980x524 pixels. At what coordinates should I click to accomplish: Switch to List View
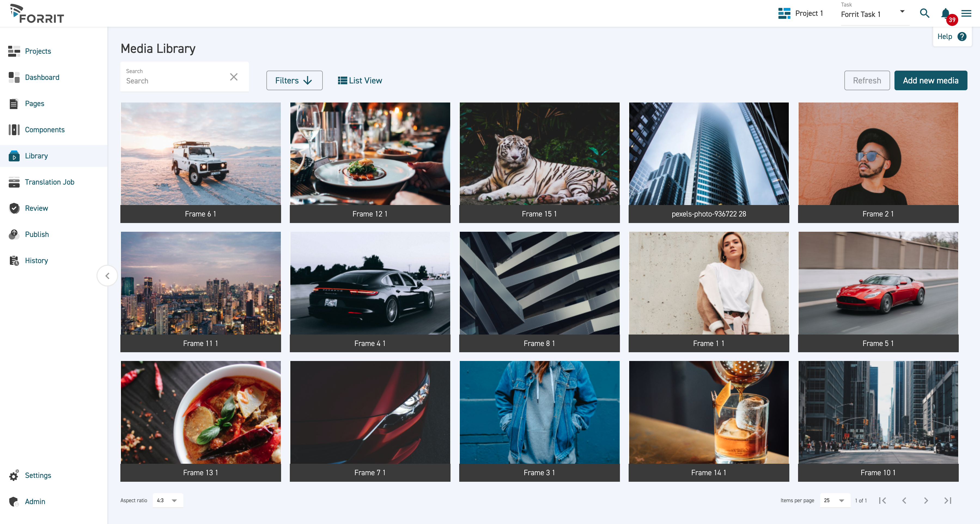click(x=360, y=80)
